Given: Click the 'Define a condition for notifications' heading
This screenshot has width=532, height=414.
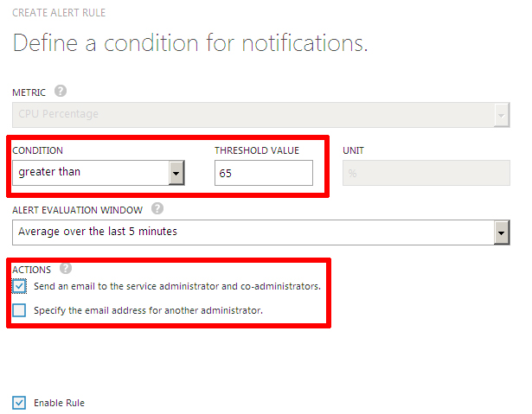Looking at the screenshot, I should (x=190, y=43).
